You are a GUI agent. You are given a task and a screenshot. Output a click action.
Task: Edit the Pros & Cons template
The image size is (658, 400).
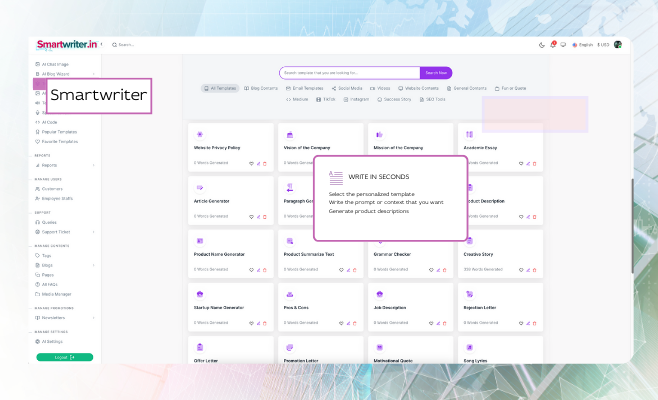[x=348, y=323]
